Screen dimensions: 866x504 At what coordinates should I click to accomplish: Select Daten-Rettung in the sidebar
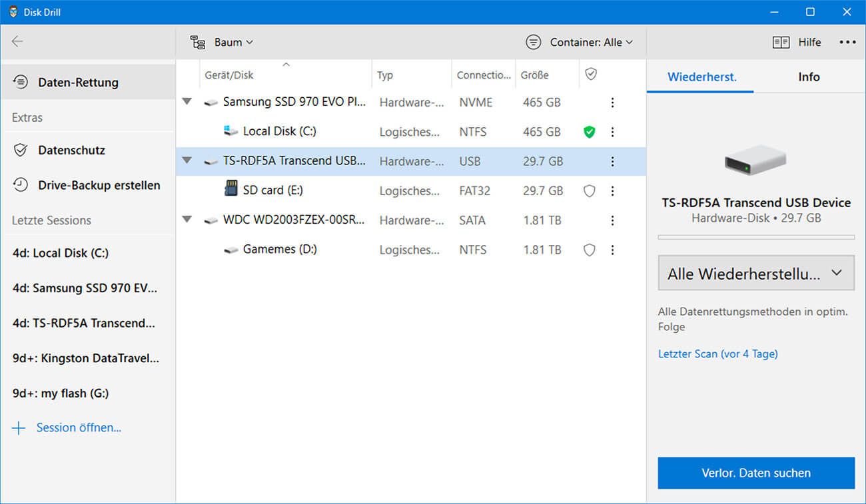coord(88,82)
